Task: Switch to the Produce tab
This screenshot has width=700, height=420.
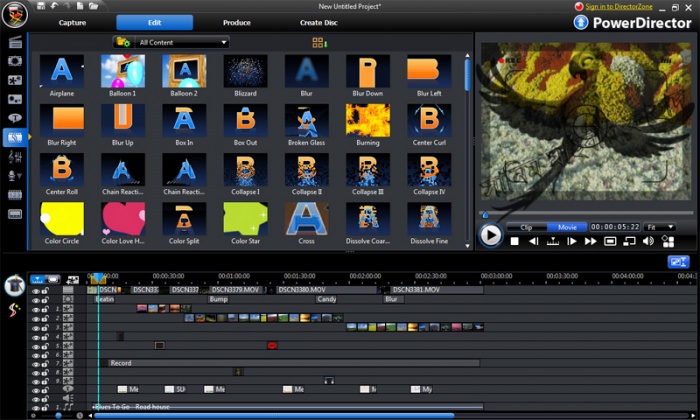Action: click(x=236, y=22)
